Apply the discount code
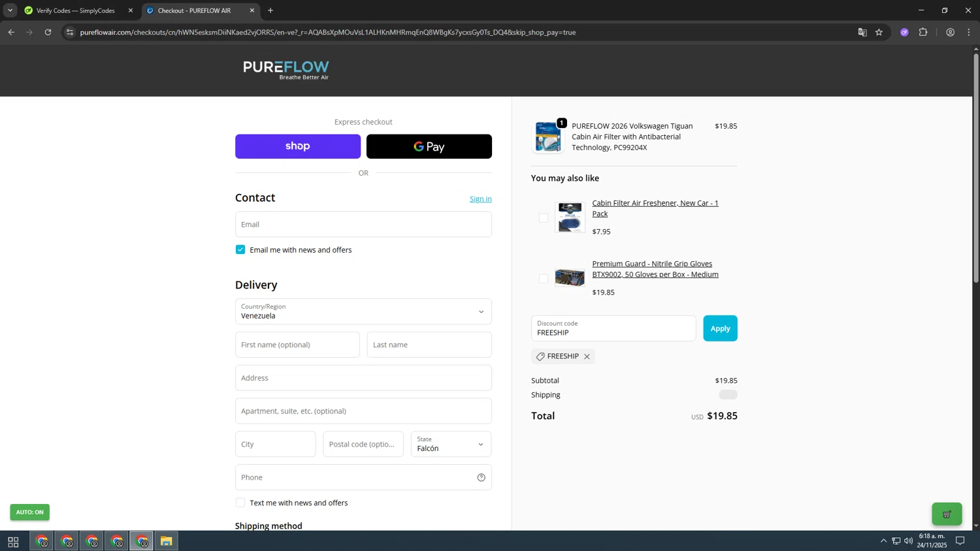The image size is (980, 551). (x=720, y=328)
